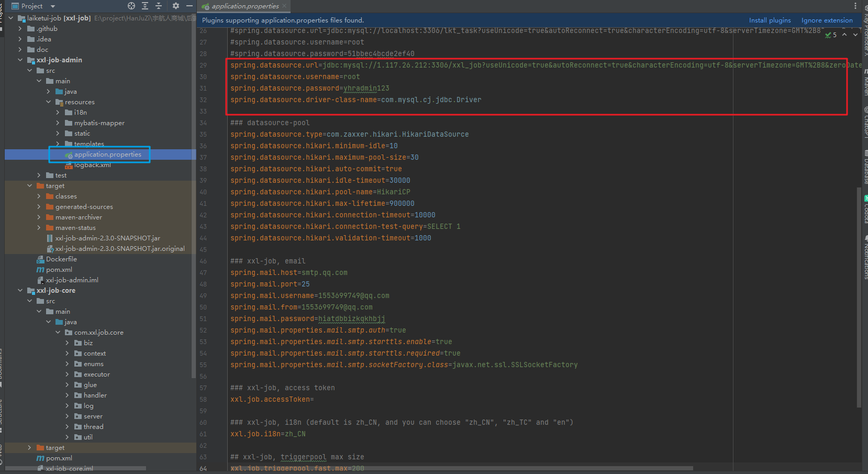The height and width of the screenshot is (474, 868).
Task: Select the thread package
Action: [x=93, y=427]
